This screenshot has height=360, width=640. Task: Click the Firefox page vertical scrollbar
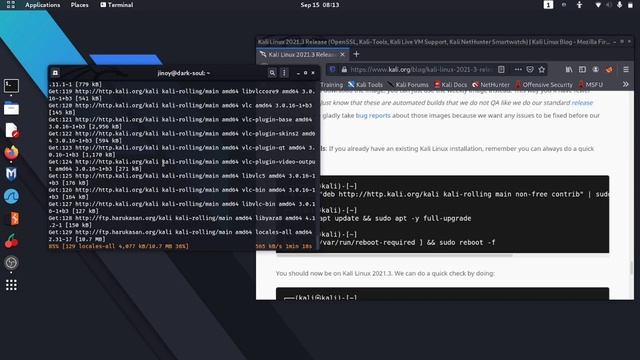pyautogui.click(x=631, y=268)
